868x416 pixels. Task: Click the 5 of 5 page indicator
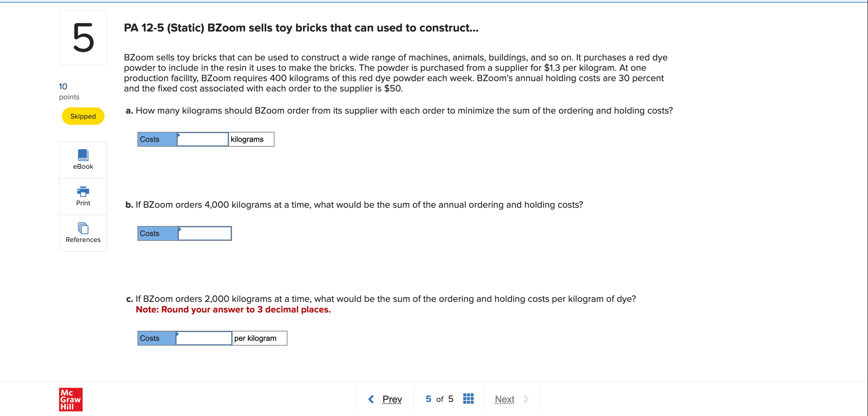[x=439, y=399]
